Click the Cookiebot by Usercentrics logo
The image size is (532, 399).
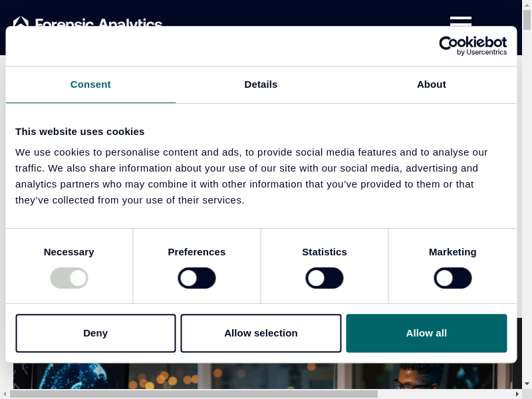pyautogui.click(x=473, y=46)
